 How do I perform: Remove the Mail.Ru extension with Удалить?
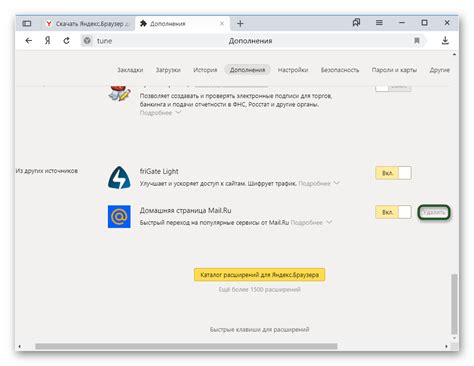[434, 212]
